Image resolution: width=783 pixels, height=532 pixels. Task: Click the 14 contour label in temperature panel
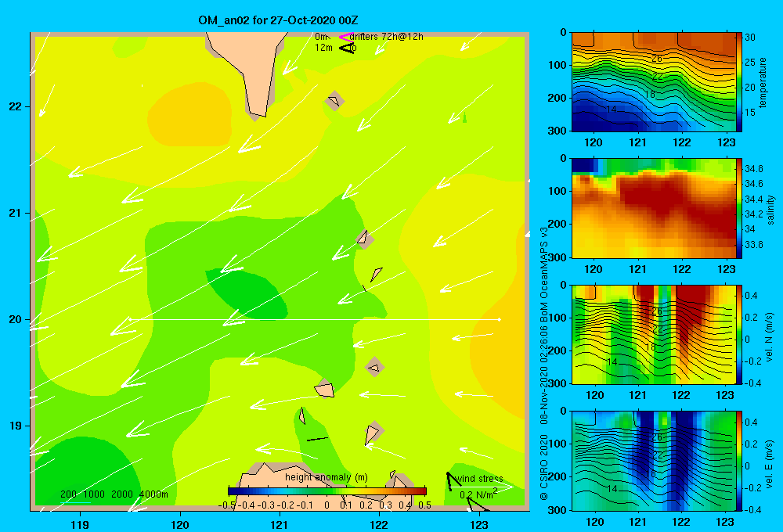pyautogui.click(x=612, y=109)
